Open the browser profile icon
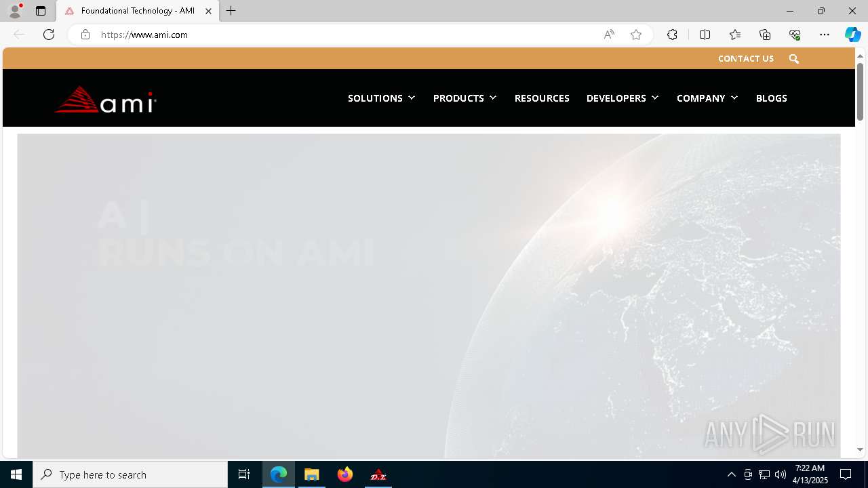 [15, 11]
